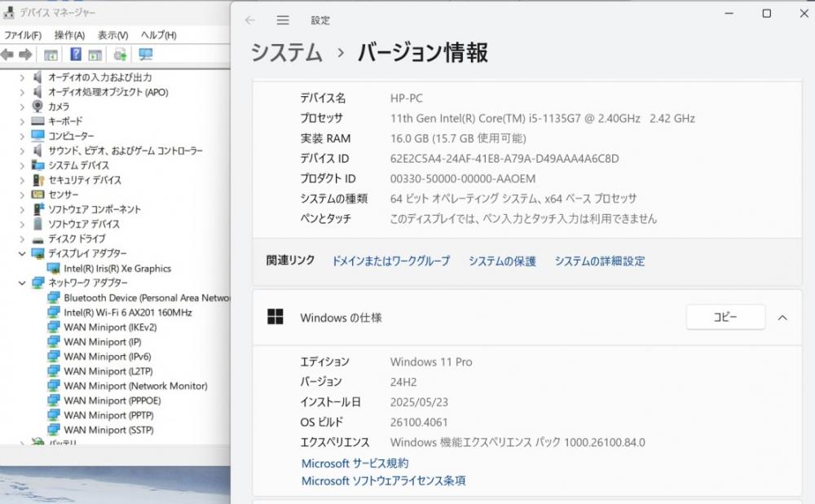Expand オーディオの入力および出力 tree node
Screen dimensions: 815x504
point(22,77)
